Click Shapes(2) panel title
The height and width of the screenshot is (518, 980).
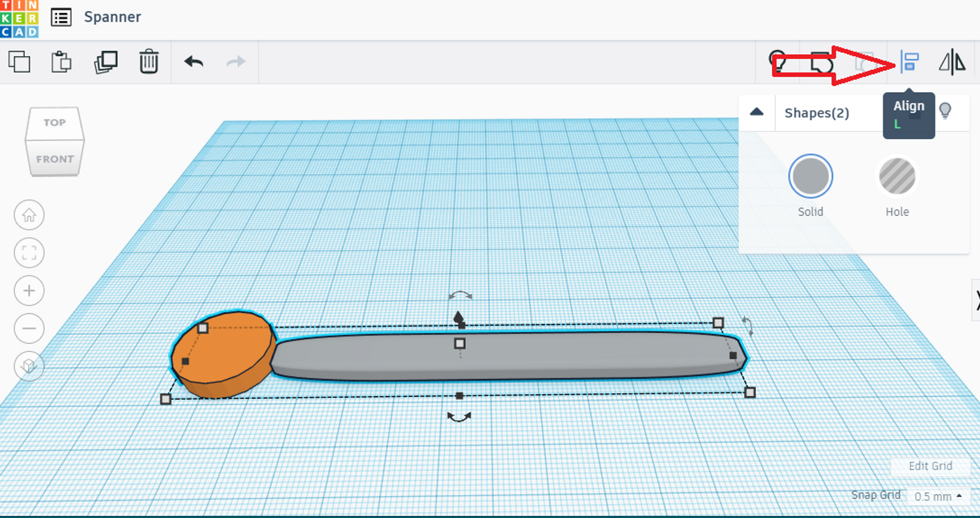[817, 113]
